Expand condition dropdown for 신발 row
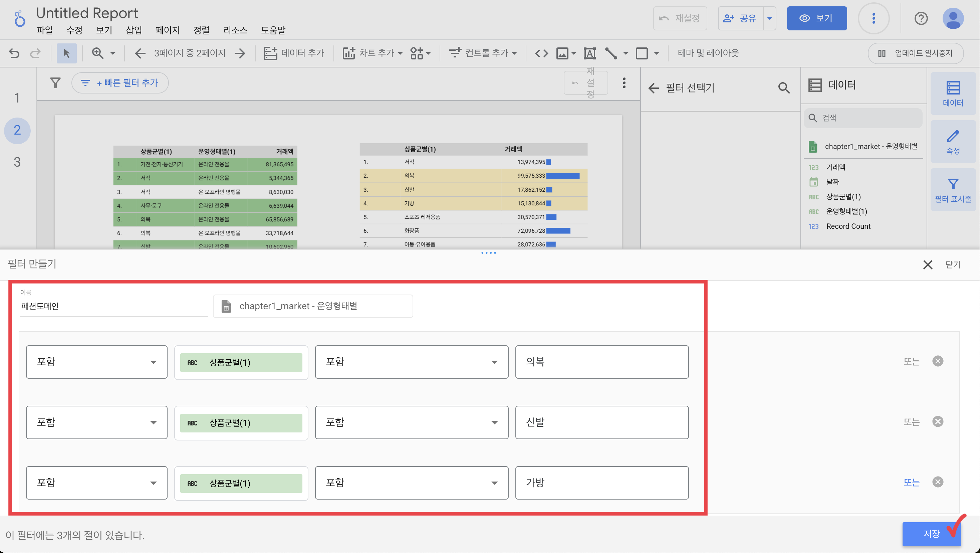Image resolution: width=980 pixels, height=553 pixels. point(411,422)
